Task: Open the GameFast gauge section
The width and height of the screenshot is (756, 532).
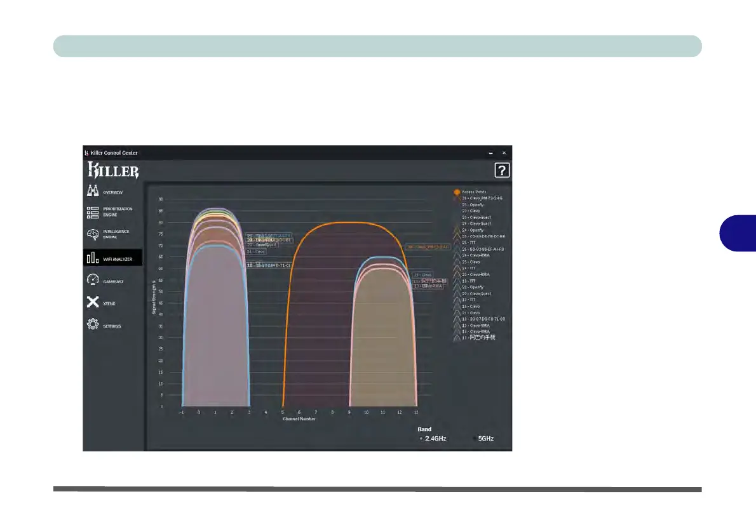Action: coord(105,281)
